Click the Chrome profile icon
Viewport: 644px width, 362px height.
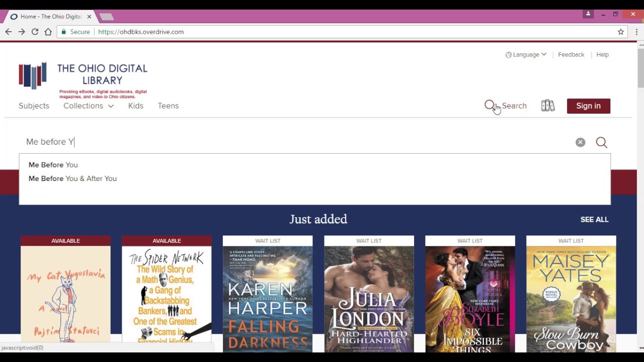click(x=588, y=14)
